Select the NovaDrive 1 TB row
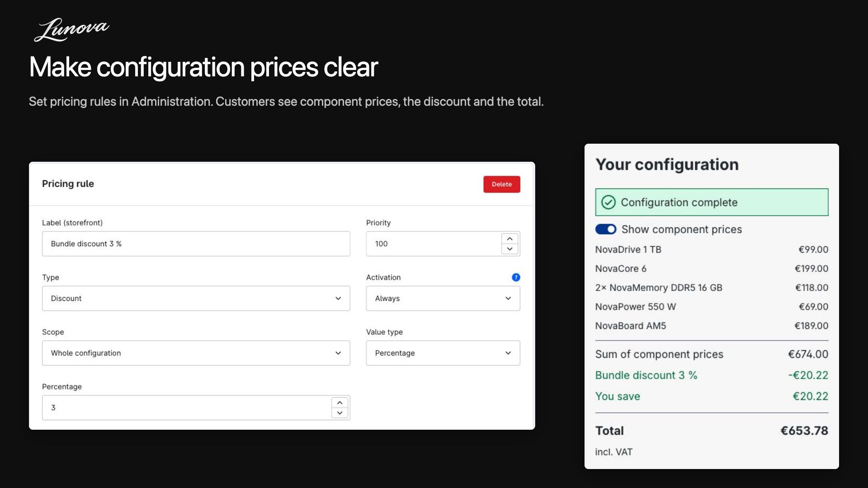Image resolution: width=868 pixels, height=488 pixels. click(x=712, y=249)
